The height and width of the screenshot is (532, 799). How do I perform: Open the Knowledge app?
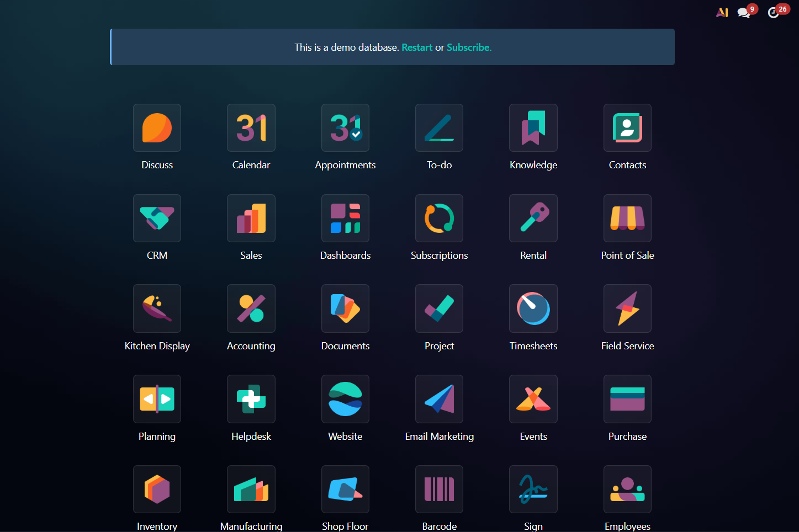pos(533,128)
